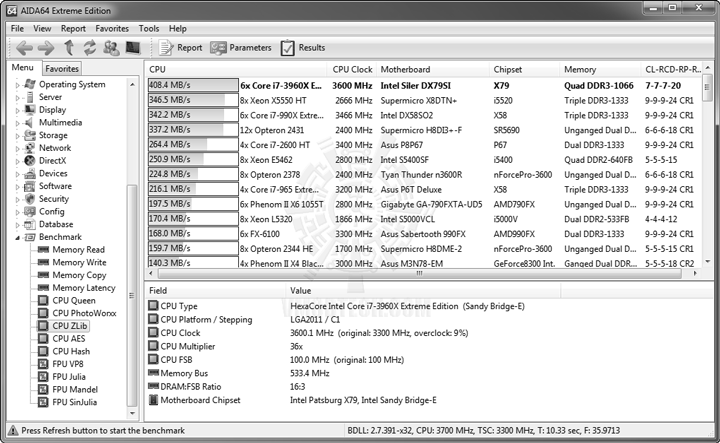
Task: Select the 8x Xeon X5550 HT result row
Action: point(424,101)
